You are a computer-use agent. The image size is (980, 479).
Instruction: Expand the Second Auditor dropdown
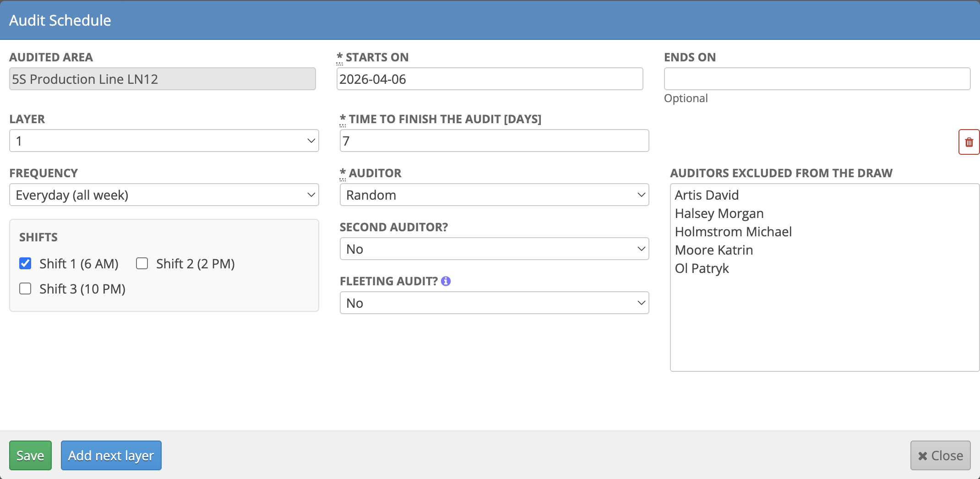tap(494, 249)
